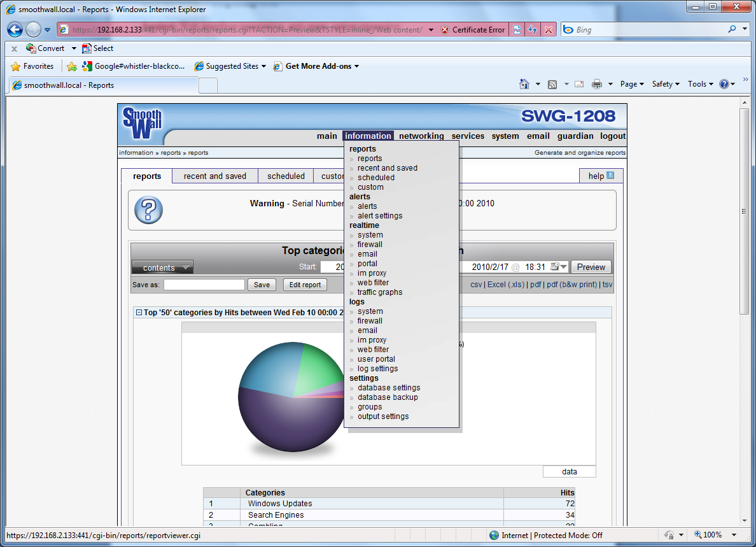Open the guardian navigation menu
756x547 pixels.
575,136
